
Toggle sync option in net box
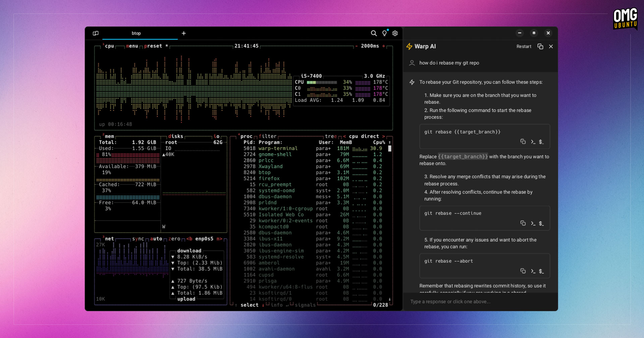pos(138,239)
